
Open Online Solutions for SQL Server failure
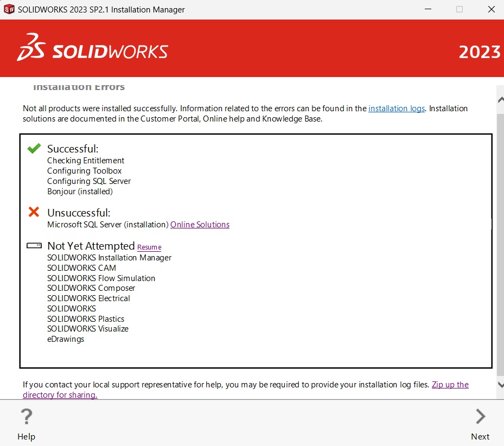tap(200, 225)
